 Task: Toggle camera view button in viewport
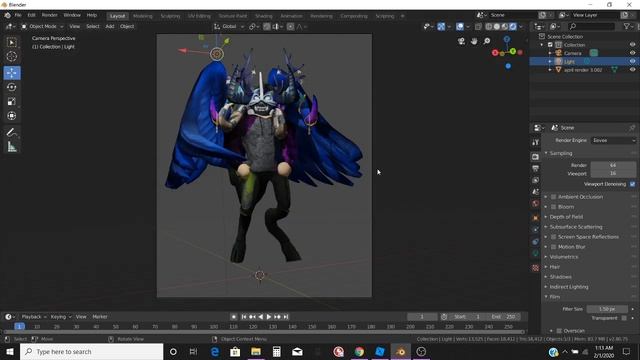tap(461, 41)
